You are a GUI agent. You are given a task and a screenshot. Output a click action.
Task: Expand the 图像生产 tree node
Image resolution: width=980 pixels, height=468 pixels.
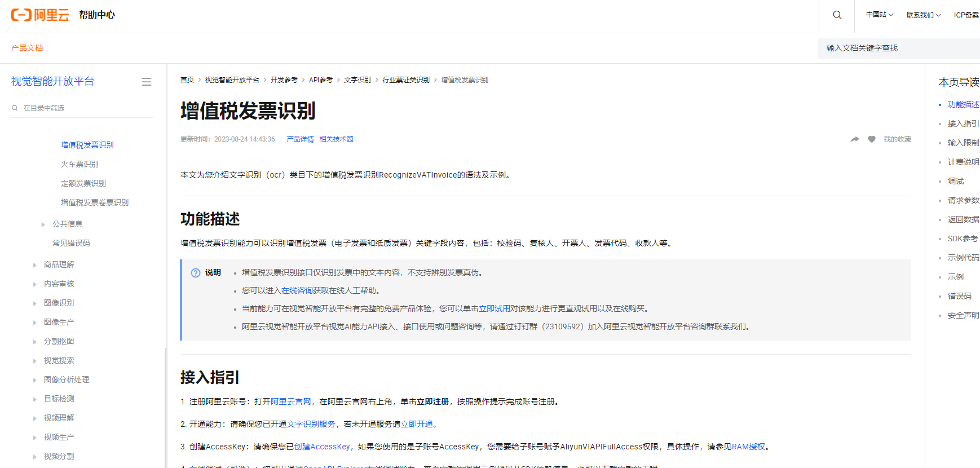coord(35,323)
